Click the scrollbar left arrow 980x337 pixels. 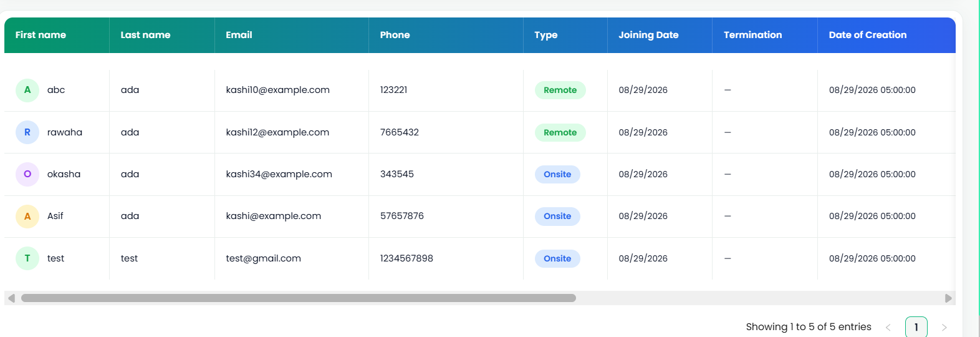click(11, 298)
